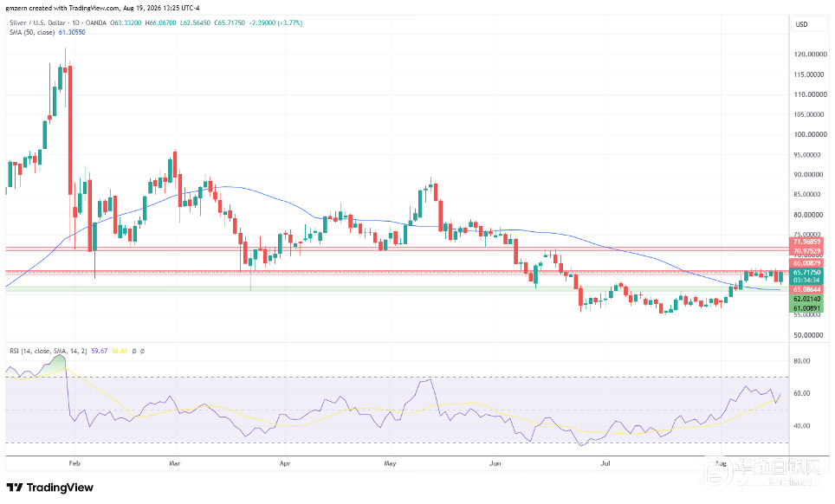Click the RSI average value 56.61
835x504 pixels.
120,352
